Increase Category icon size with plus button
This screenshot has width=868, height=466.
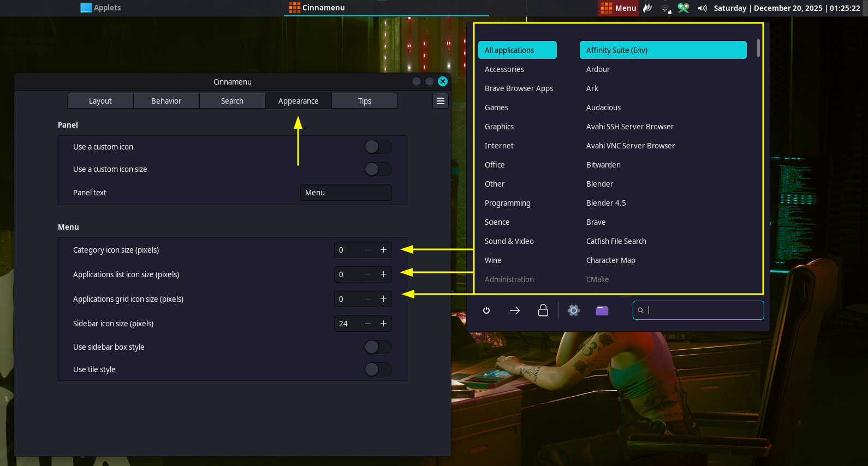click(384, 250)
